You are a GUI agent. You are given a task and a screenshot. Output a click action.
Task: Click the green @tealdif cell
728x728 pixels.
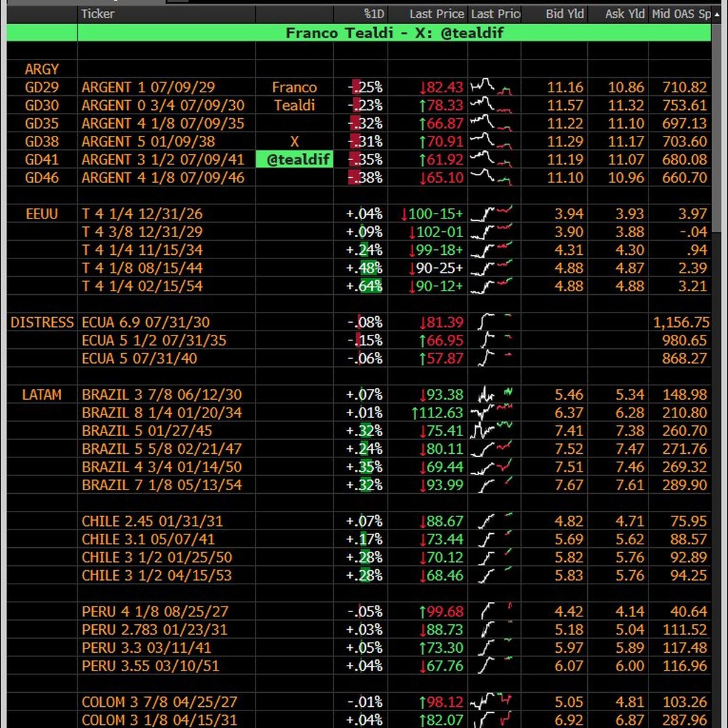294,160
